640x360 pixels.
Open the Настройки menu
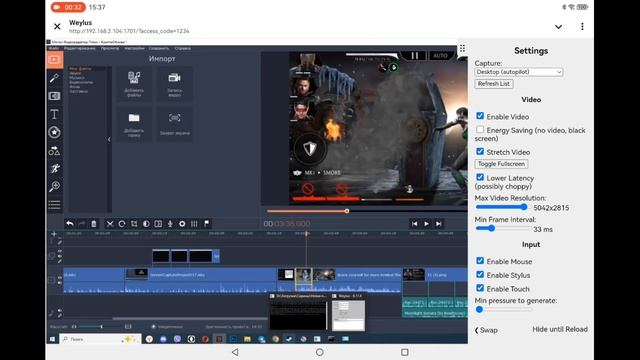[134, 48]
